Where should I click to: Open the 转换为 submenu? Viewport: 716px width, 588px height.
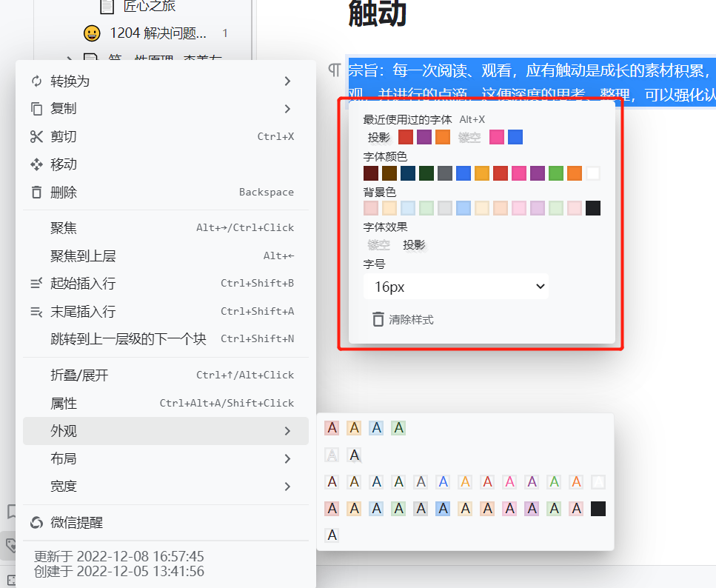point(166,81)
